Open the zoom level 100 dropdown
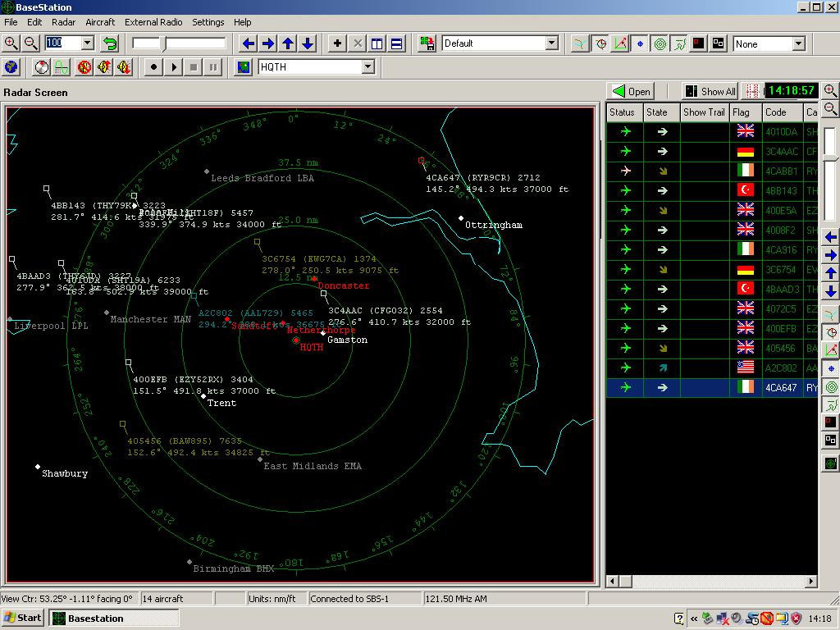The width and height of the screenshot is (840, 630). [87, 43]
